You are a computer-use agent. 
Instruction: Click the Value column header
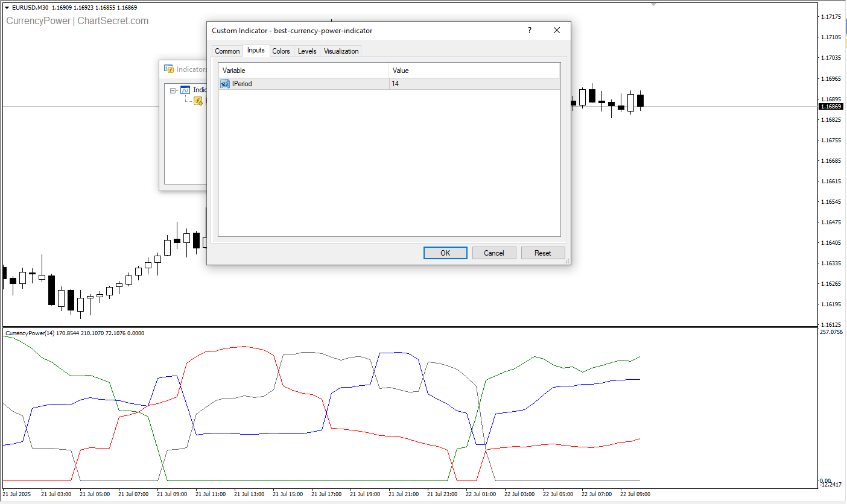474,71
